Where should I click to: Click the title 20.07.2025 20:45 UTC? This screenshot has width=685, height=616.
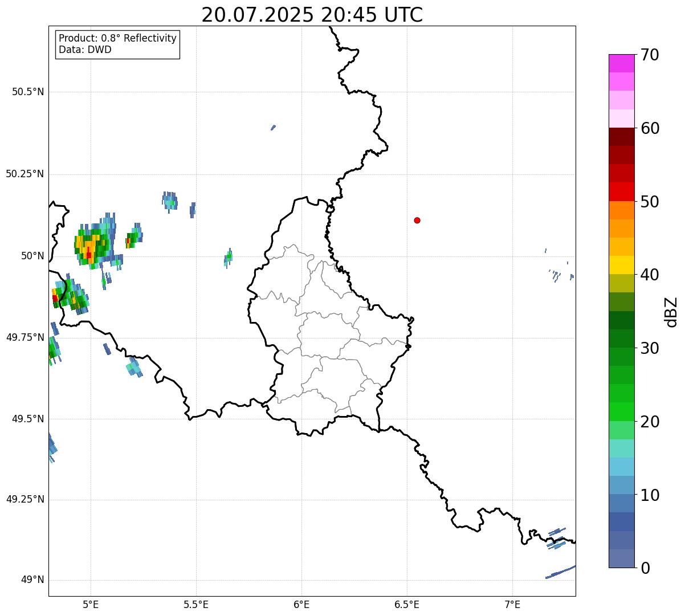[x=312, y=14]
